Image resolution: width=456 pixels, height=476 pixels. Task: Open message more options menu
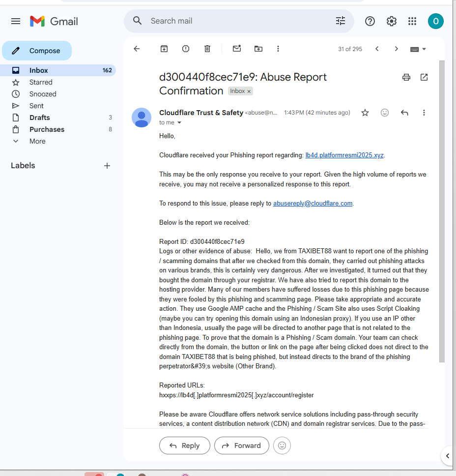coord(424,113)
